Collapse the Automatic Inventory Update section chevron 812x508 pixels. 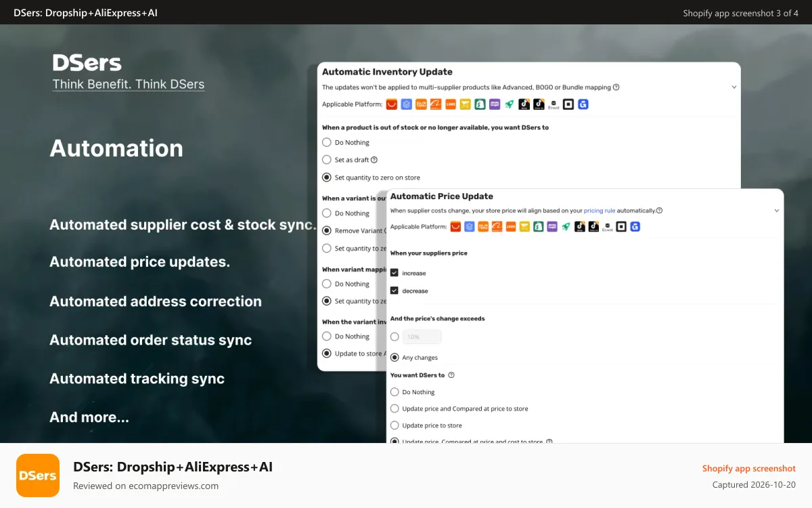point(734,87)
